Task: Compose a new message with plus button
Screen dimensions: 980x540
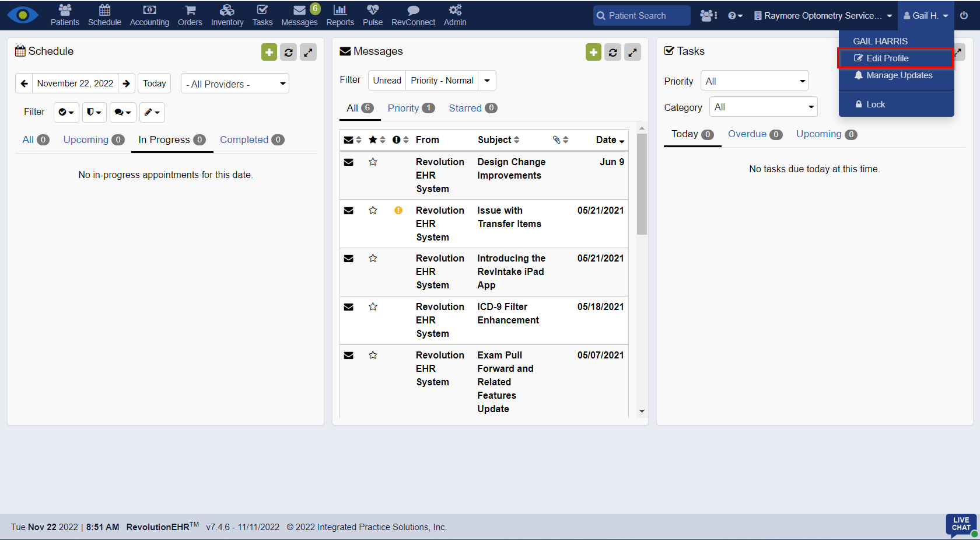Action: (593, 52)
